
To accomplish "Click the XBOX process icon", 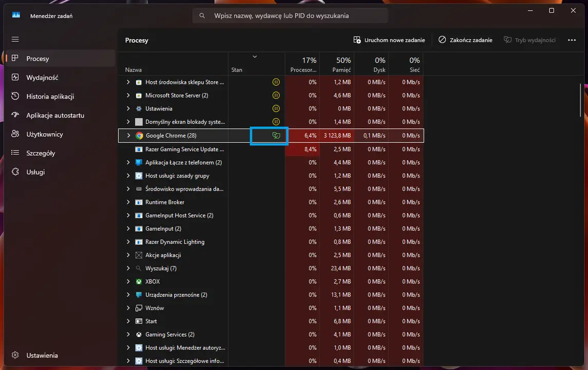I will pos(139,282).
